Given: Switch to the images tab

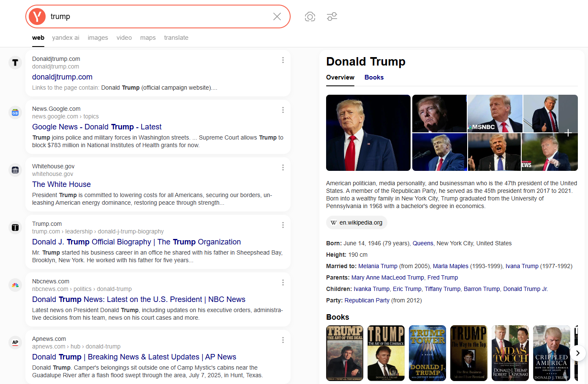Looking at the screenshot, I should pyautogui.click(x=98, y=38).
